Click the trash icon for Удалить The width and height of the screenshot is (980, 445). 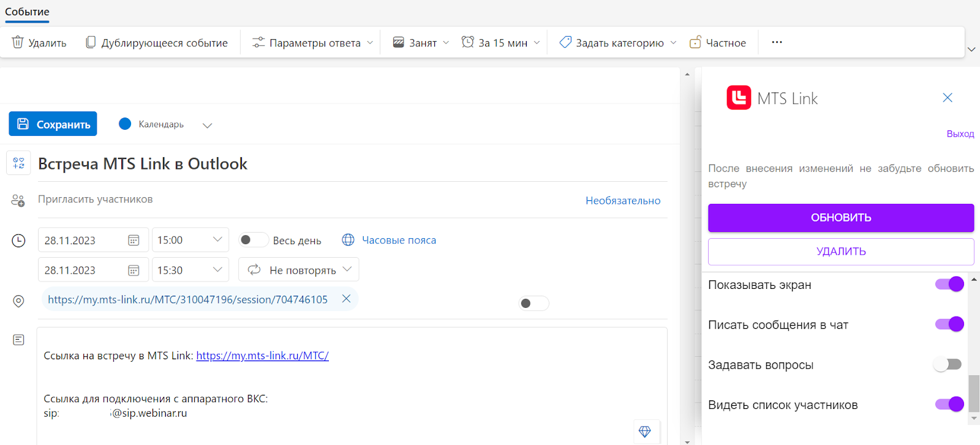tap(18, 42)
